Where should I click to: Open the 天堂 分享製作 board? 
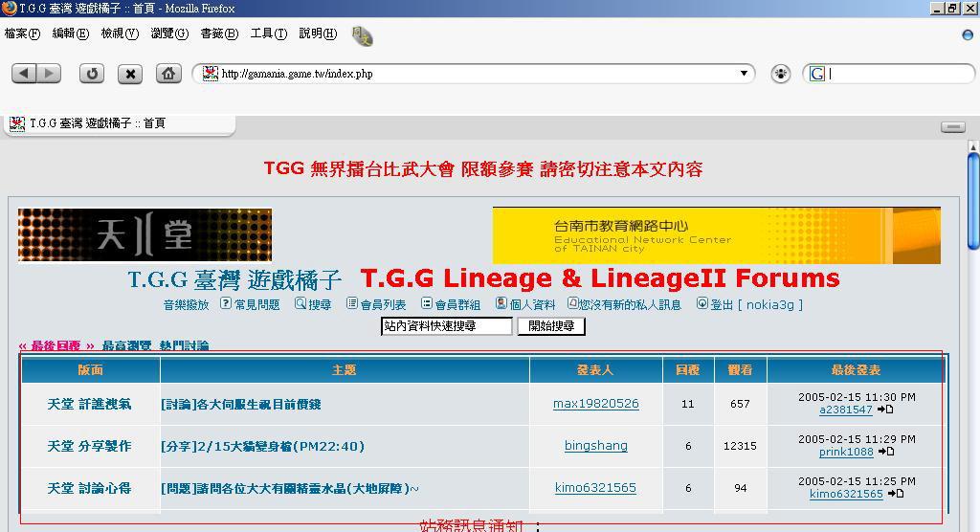click(x=89, y=446)
